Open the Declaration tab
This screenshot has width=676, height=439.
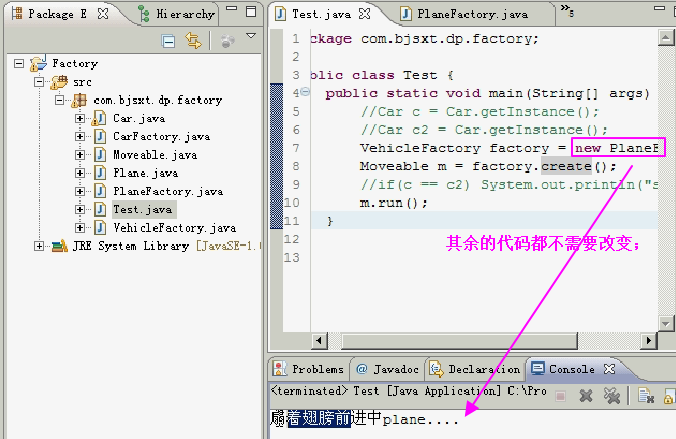click(475, 369)
